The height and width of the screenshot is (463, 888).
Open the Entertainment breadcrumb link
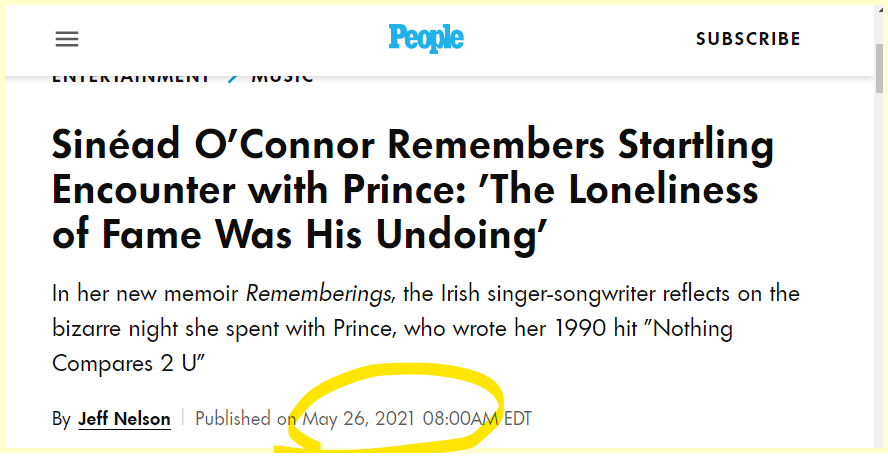tap(131, 76)
